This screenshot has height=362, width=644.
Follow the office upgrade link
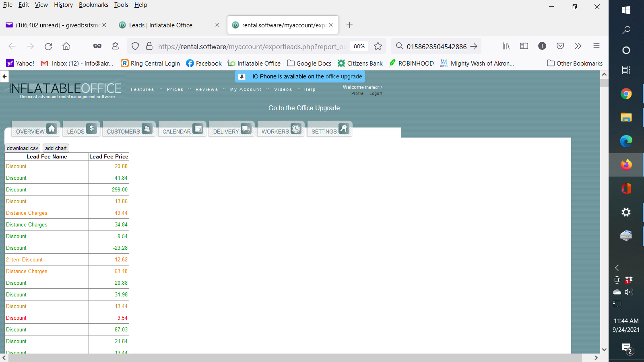tap(343, 77)
